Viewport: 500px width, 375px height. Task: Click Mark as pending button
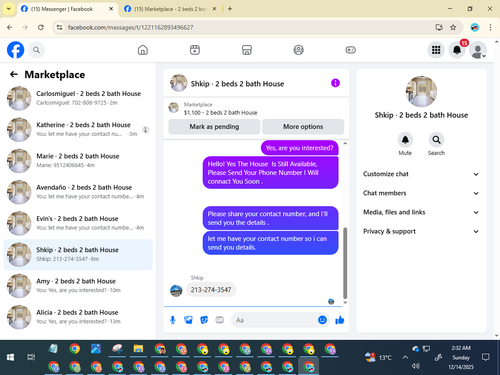coord(214,127)
